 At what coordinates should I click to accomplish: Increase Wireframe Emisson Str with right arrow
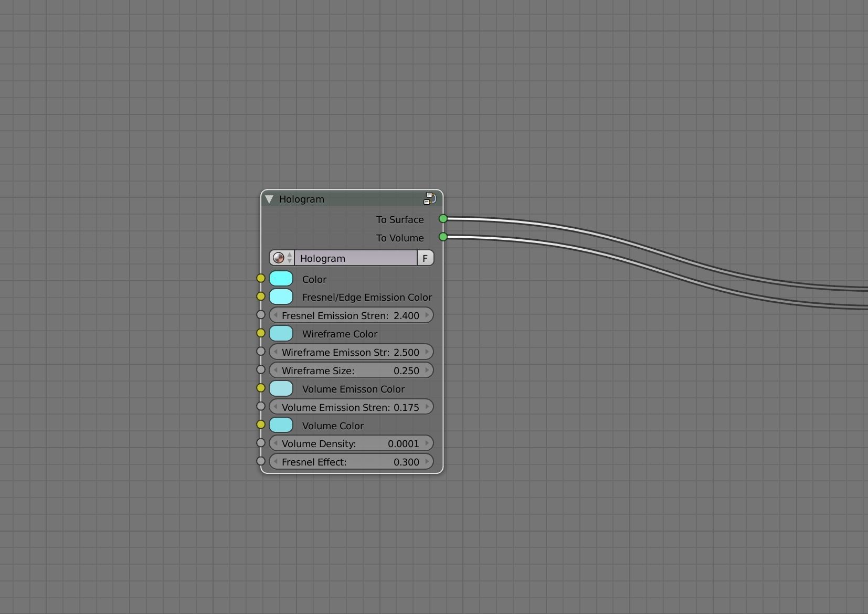427,352
